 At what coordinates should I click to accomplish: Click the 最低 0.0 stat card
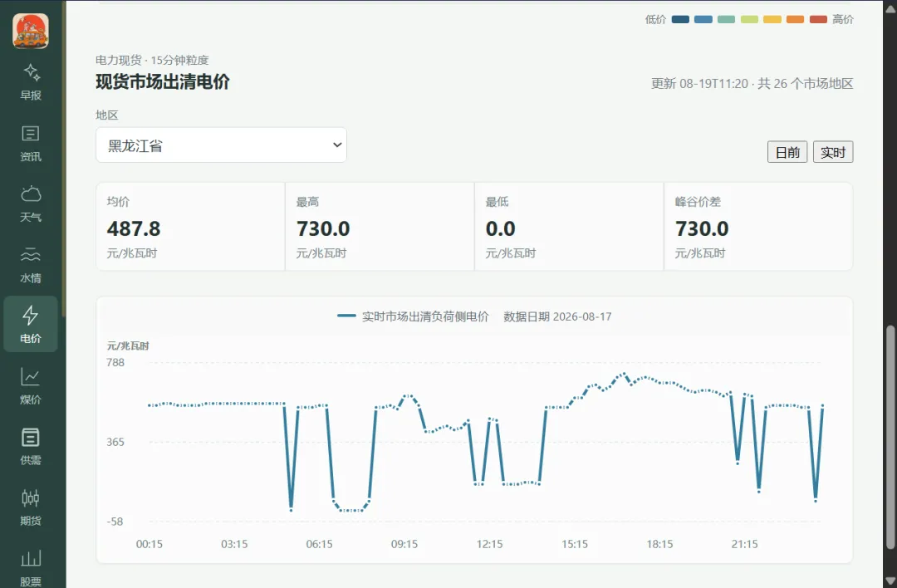(569, 227)
